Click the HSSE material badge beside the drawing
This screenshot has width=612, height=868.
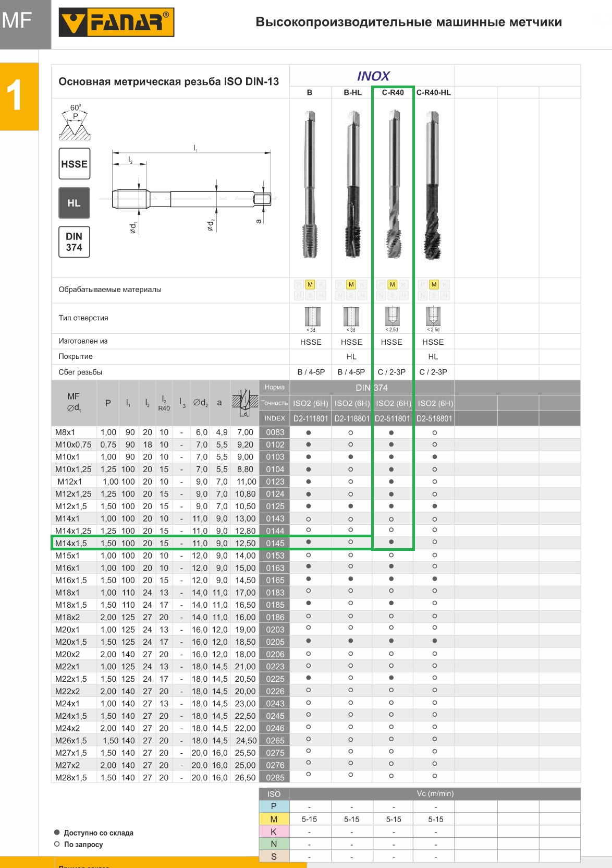coord(75,164)
